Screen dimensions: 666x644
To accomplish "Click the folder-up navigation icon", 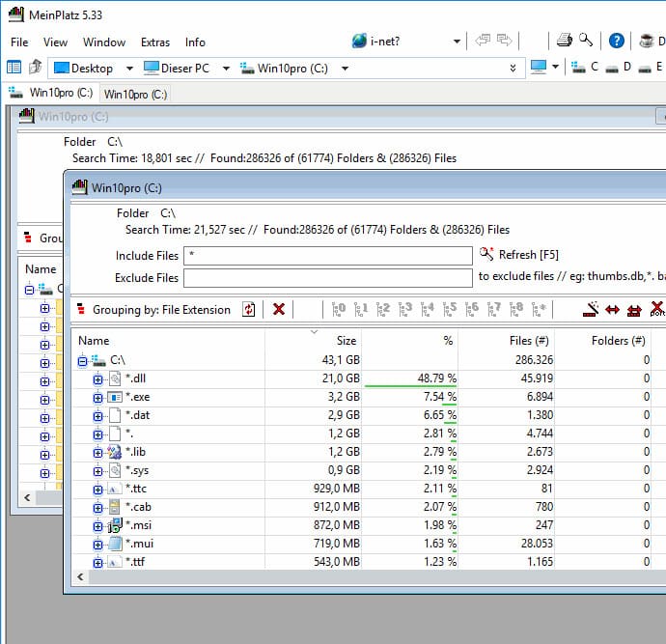I will [x=36, y=68].
